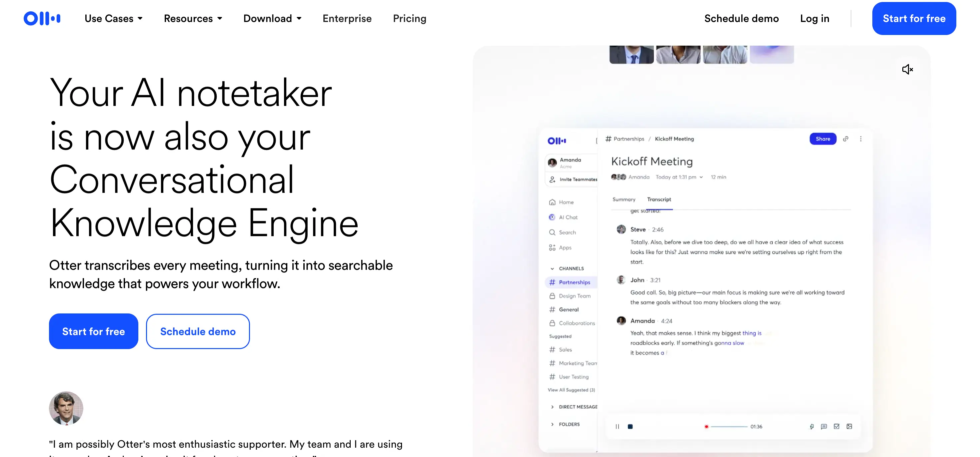Click the Log in link
Image resolution: width=980 pixels, height=457 pixels.
pyautogui.click(x=815, y=18)
